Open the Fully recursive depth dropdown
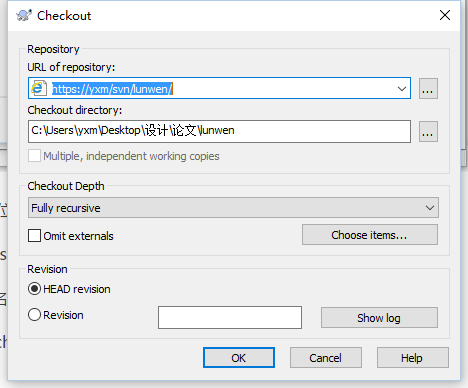This screenshot has width=468, height=388. click(x=233, y=208)
